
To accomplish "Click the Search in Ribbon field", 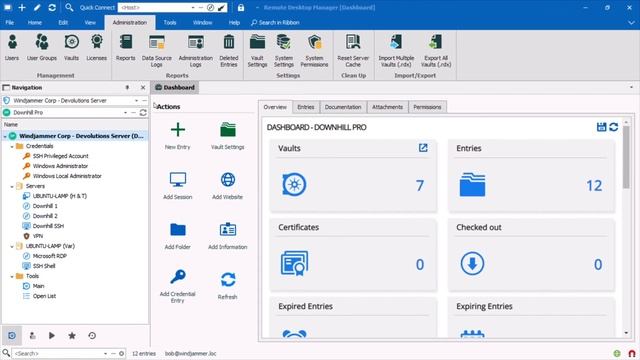I will click(x=276, y=22).
